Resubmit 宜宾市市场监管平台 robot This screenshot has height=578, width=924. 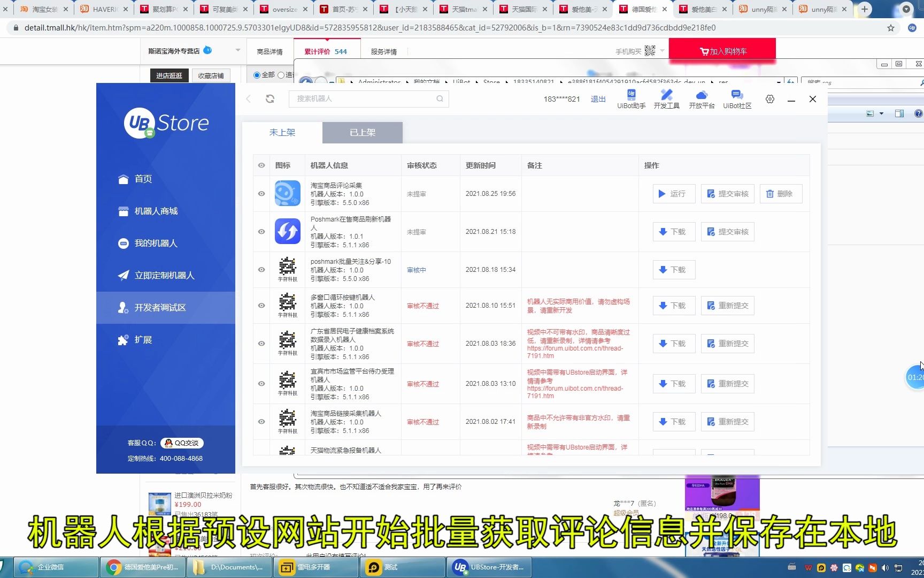(727, 384)
